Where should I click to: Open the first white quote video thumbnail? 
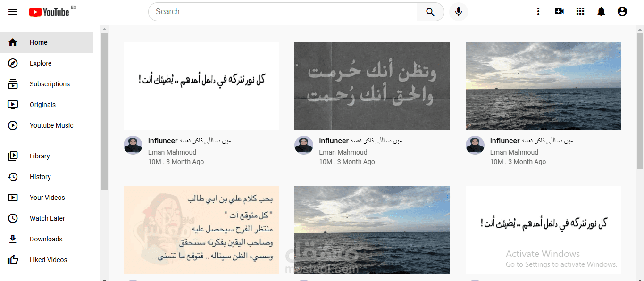(201, 86)
